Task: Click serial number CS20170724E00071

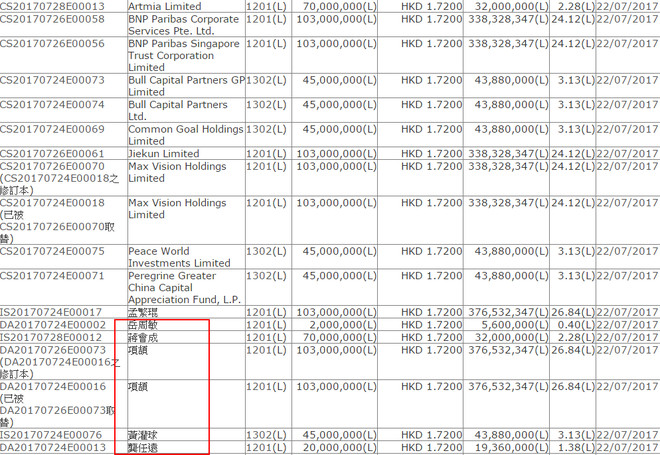Action: pos(52,275)
